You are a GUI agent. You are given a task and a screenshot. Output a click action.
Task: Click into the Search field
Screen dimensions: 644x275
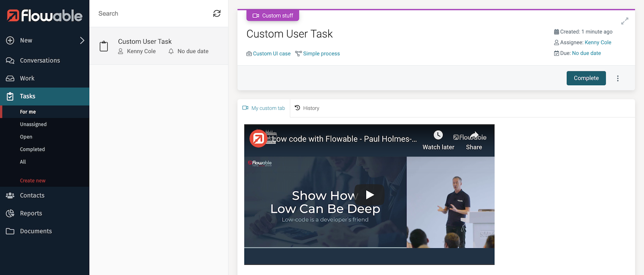[x=152, y=13]
